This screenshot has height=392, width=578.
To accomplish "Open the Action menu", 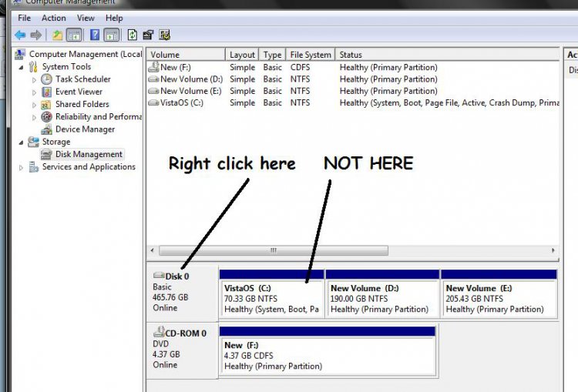I will (53, 18).
